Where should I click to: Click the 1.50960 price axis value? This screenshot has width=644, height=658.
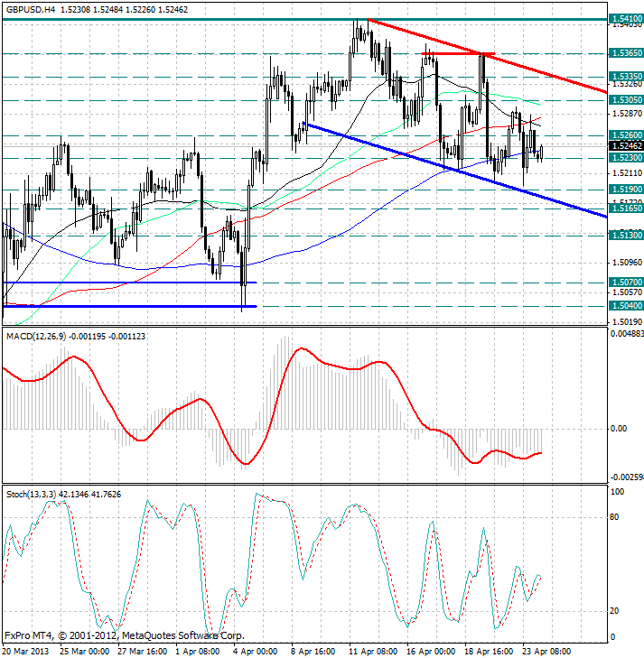(x=627, y=263)
